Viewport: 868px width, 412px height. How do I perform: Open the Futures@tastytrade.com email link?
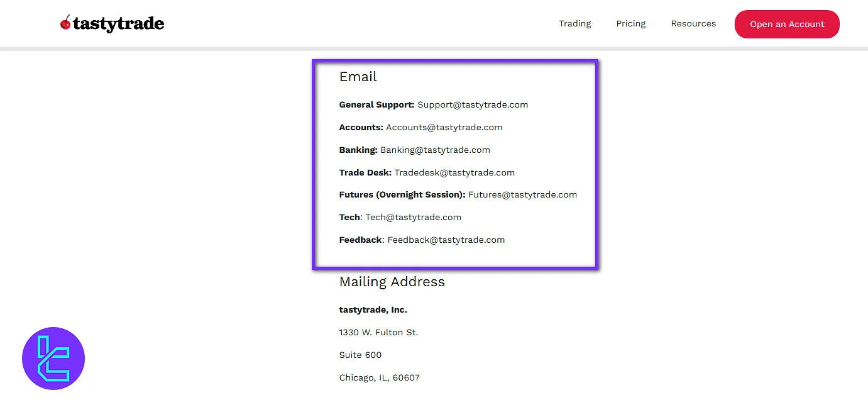(522, 195)
